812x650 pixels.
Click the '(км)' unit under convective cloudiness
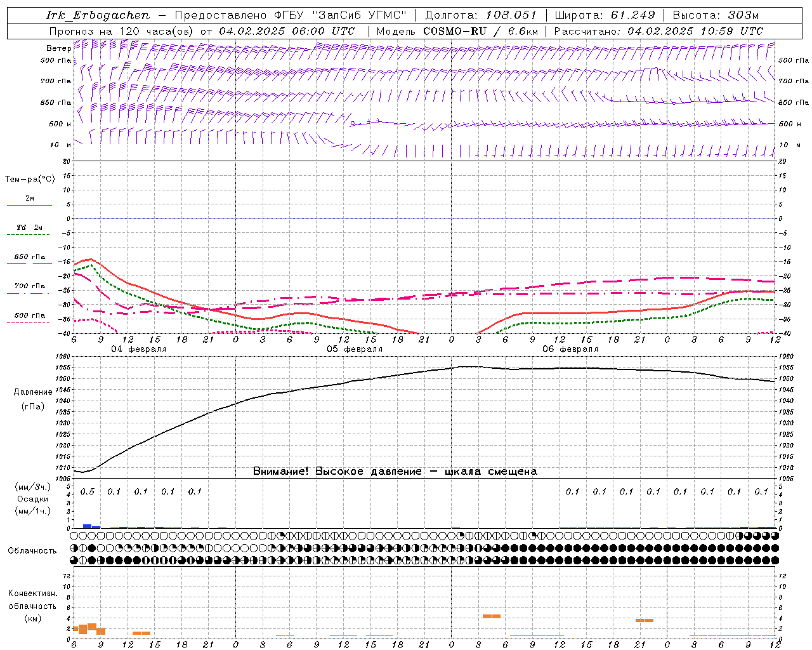pyautogui.click(x=32, y=618)
